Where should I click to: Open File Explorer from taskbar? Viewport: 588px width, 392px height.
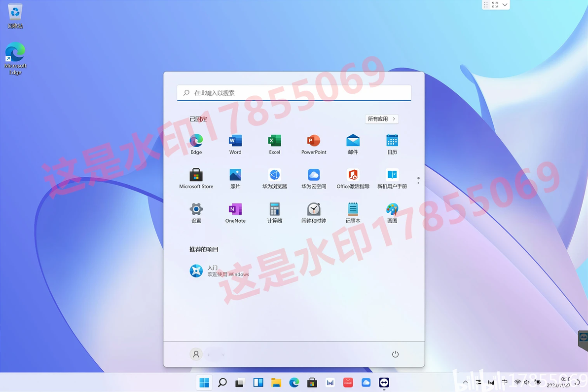coord(276,383)
